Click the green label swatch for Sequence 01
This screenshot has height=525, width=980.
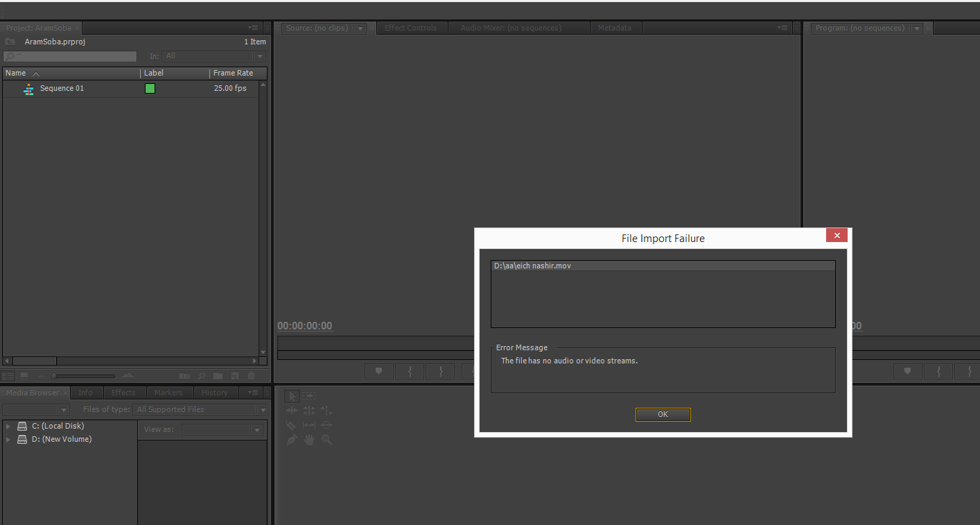[150, 89]
